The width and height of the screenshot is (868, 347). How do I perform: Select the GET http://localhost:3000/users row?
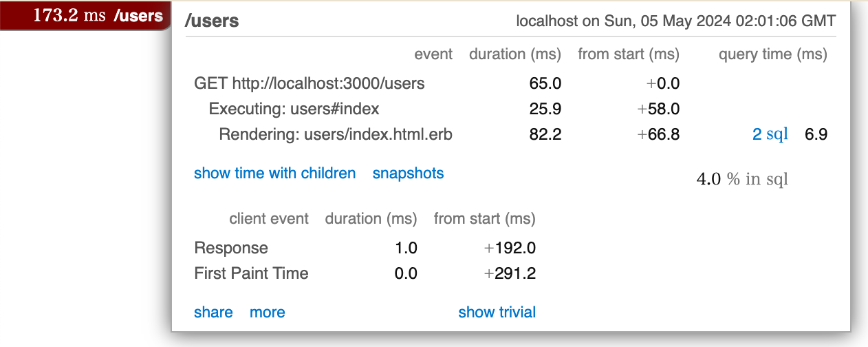(x=510, y=84)
